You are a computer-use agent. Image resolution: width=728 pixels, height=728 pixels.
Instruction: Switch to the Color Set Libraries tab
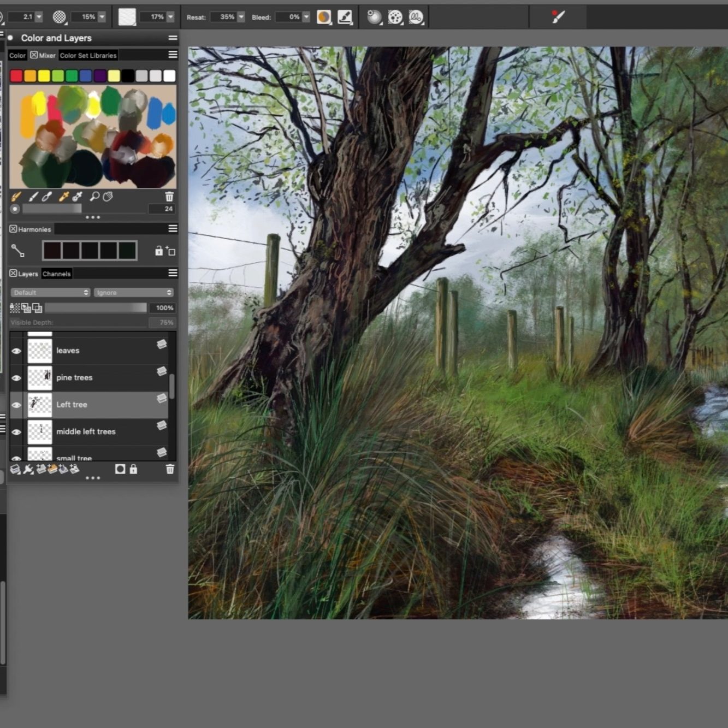point(88,56)
